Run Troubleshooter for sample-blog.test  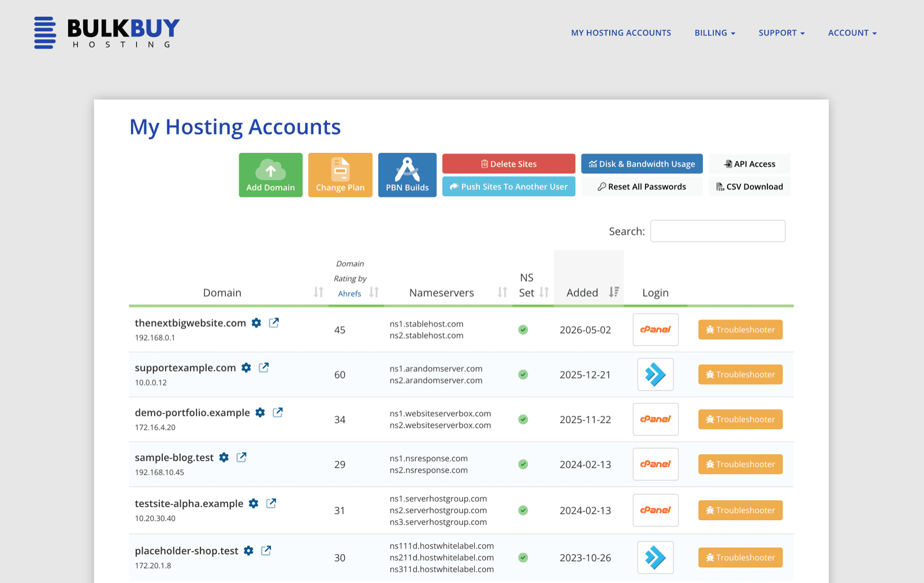pyautogui.click(x=740, y=464)
